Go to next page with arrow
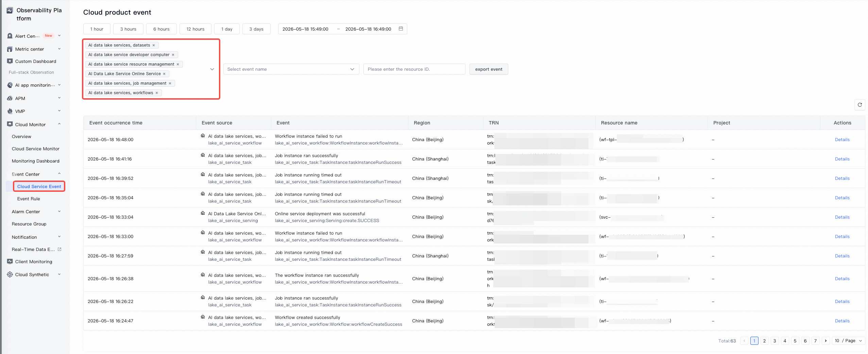The image size is (868, 354). [x=826, y=341]
